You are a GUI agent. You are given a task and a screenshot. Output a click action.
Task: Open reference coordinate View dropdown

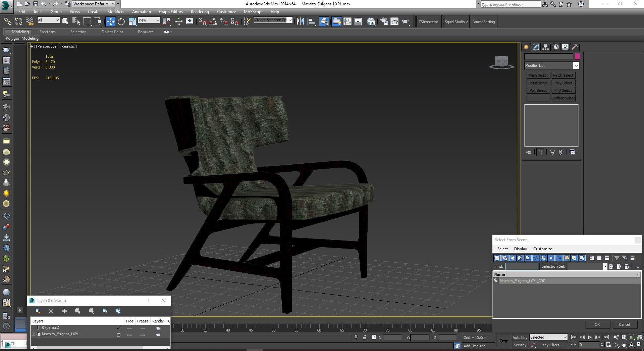(149, 20)
